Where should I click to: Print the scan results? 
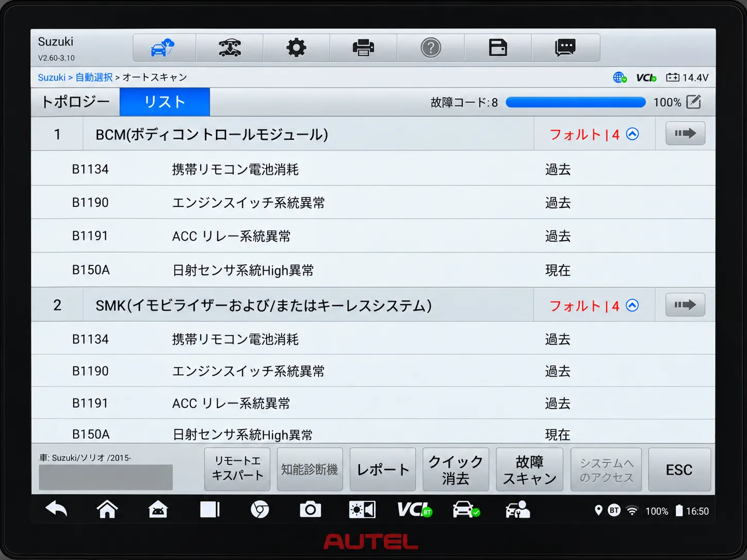pyautogui.click(x=363, y=48)
